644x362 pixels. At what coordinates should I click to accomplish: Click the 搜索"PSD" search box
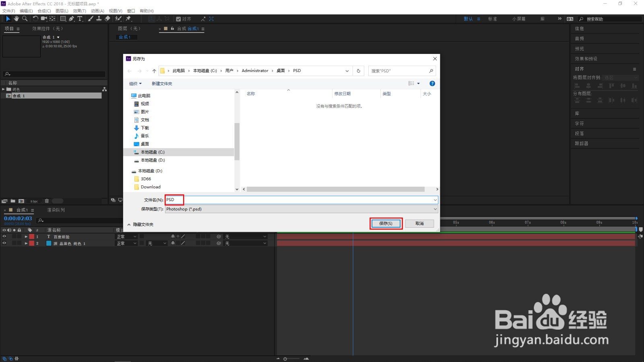[x=401, y=71]
